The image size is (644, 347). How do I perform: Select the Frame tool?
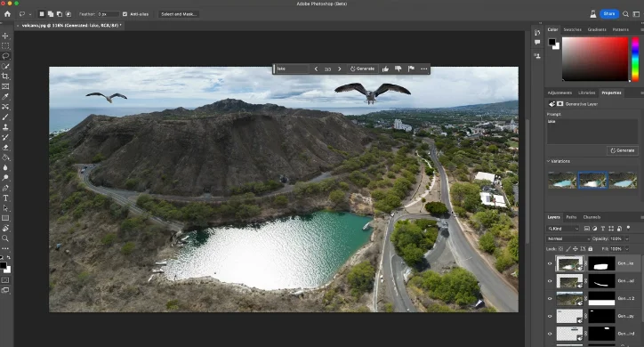(x=5, y=86)
